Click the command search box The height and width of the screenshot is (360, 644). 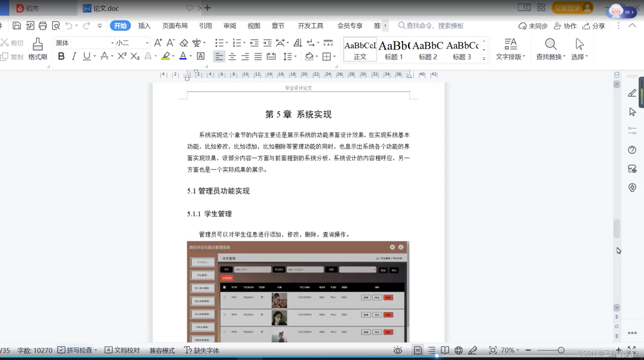point(431,26)
